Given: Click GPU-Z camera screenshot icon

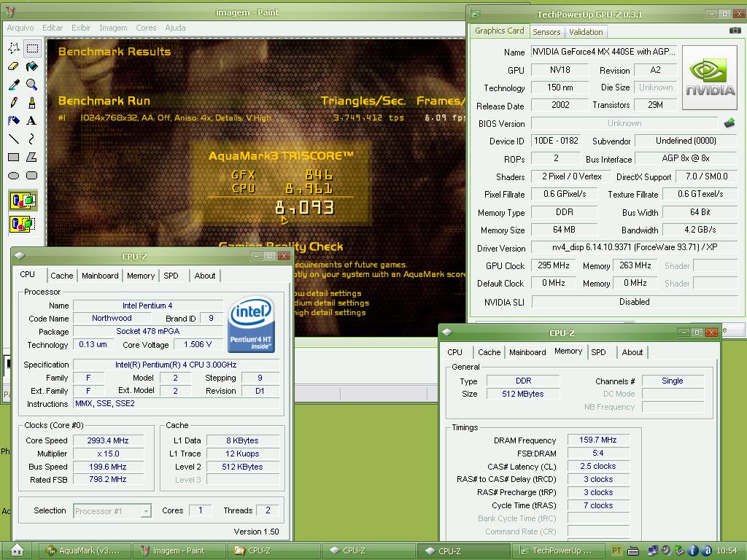Looking at the screenshot, I should tap(735, 31).
